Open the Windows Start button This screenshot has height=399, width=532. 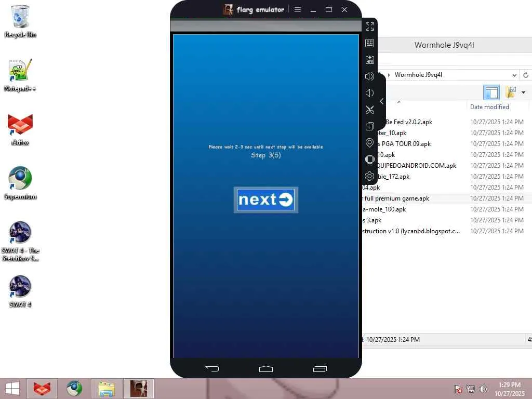click(x=12, y=389)
